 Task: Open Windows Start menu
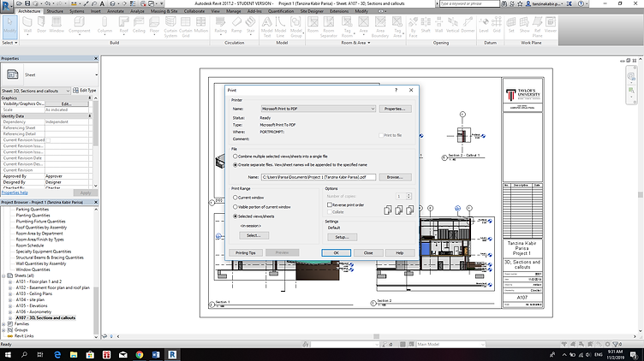coord(8,354)
